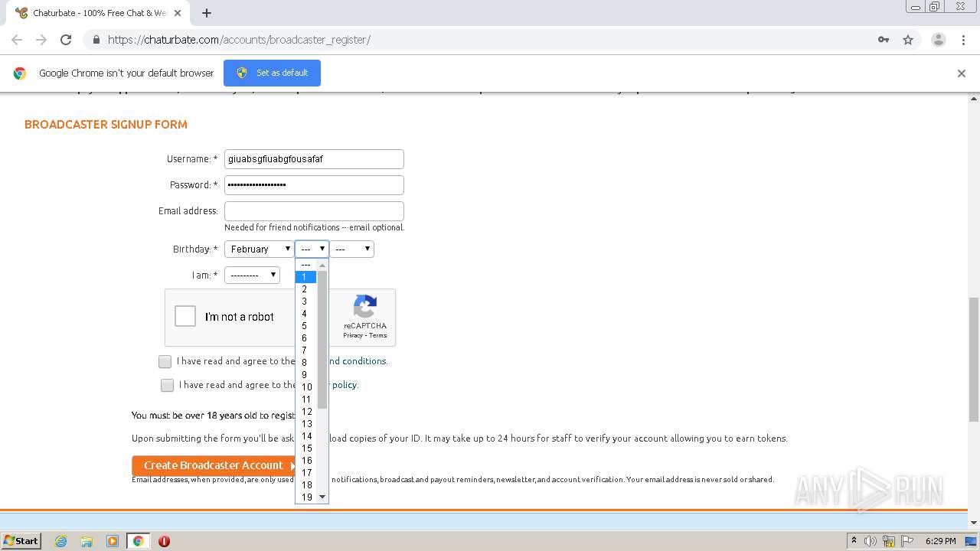Image resolution: width=980 pixels, height=551 pixels.
Task: Open Chrome profile avatar
Action: tap(938, 40)
